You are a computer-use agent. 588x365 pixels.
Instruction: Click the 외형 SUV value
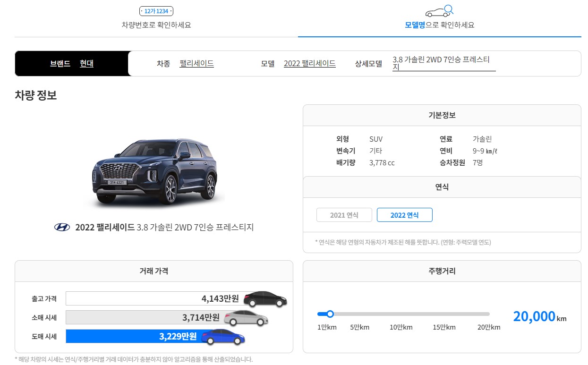[x=376, y=139]
